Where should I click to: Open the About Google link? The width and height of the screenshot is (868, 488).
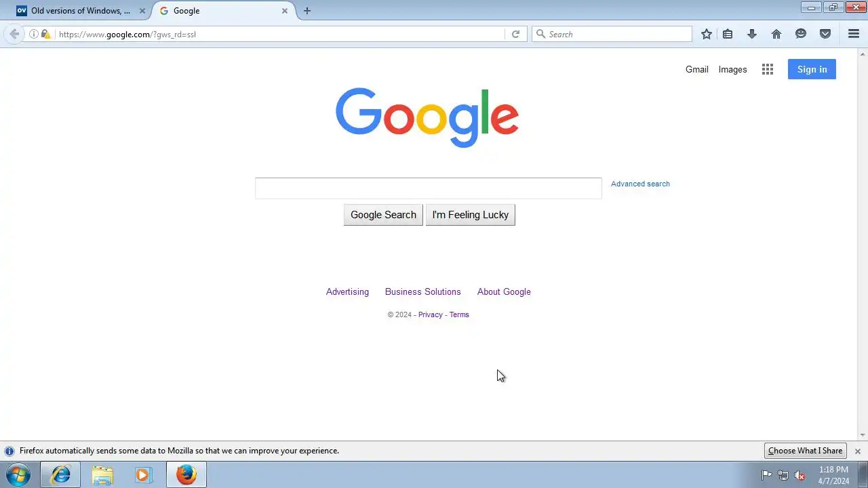pyautogui.click(x=504, y=291)
